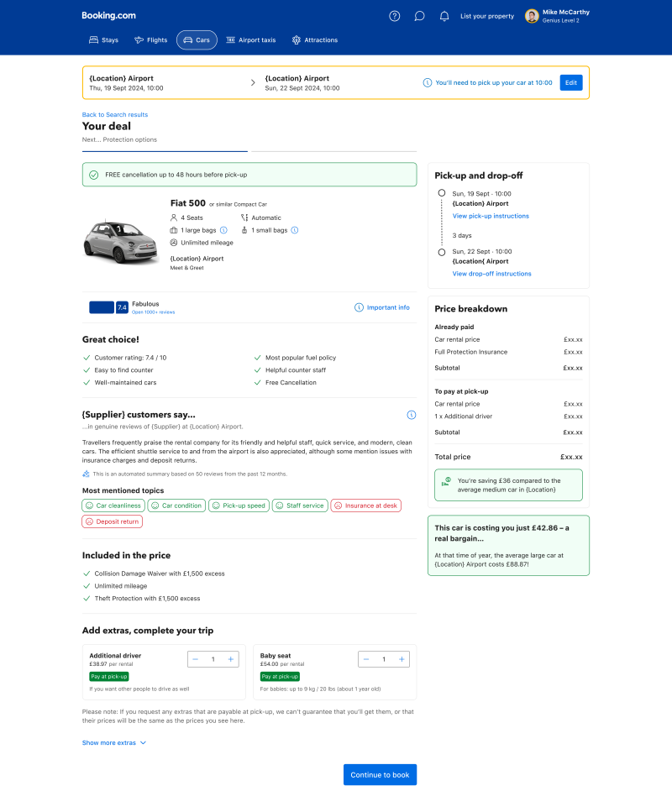
Task: Open the Attractions tab
Action: tap(314, 39)
